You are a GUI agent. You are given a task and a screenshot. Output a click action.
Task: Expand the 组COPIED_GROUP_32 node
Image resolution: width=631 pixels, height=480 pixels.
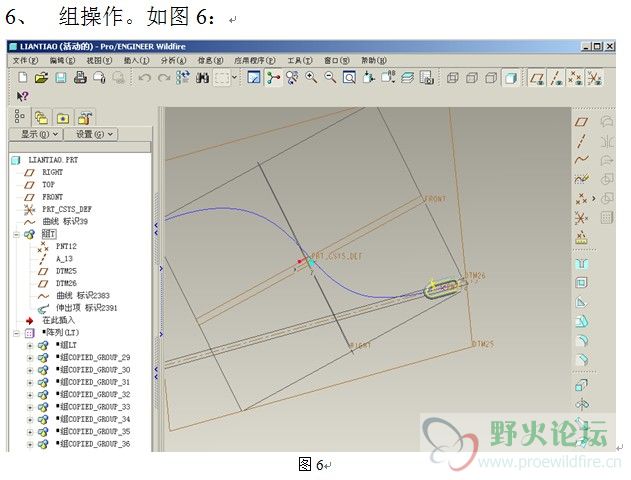29,395
